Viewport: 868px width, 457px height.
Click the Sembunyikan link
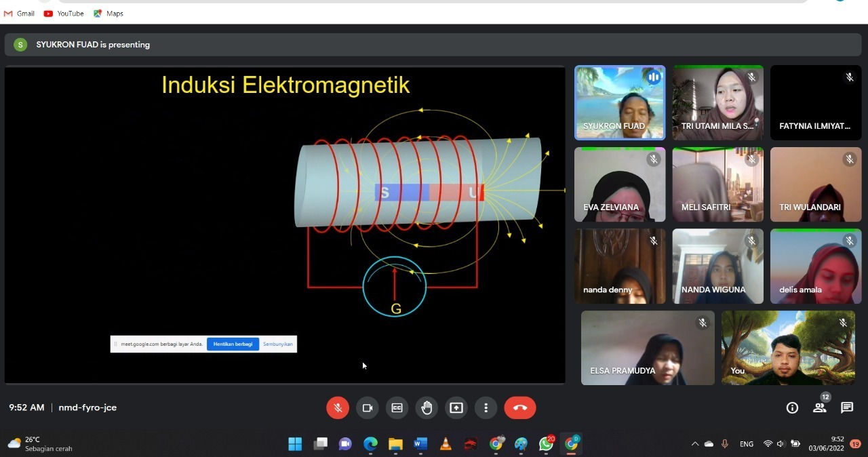[278, 344]
